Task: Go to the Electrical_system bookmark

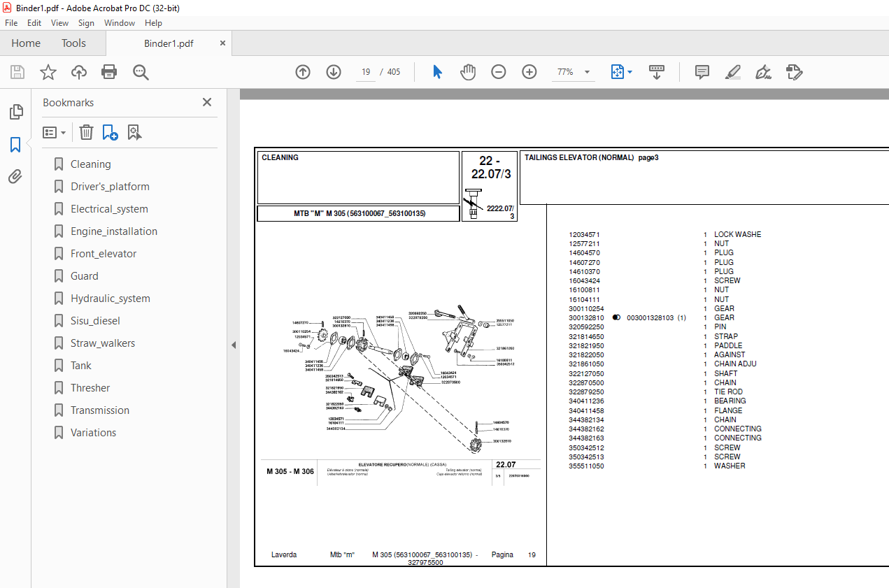Action: tap(109, 209)
